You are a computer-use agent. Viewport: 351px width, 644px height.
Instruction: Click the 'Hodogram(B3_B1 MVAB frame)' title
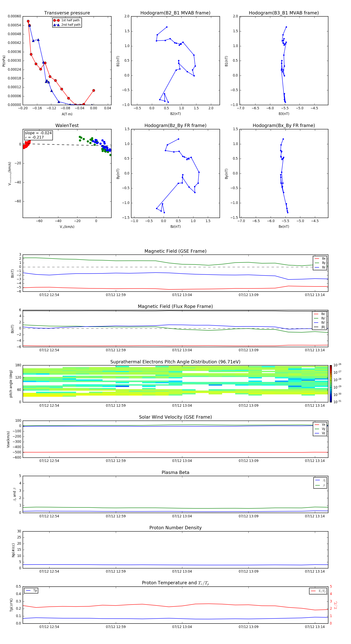(x=284, y=13)
